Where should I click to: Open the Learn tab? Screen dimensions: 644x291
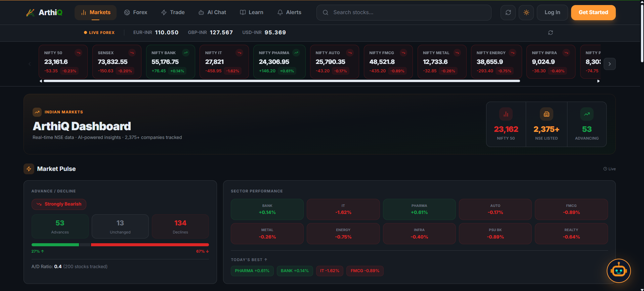[252, 12]
